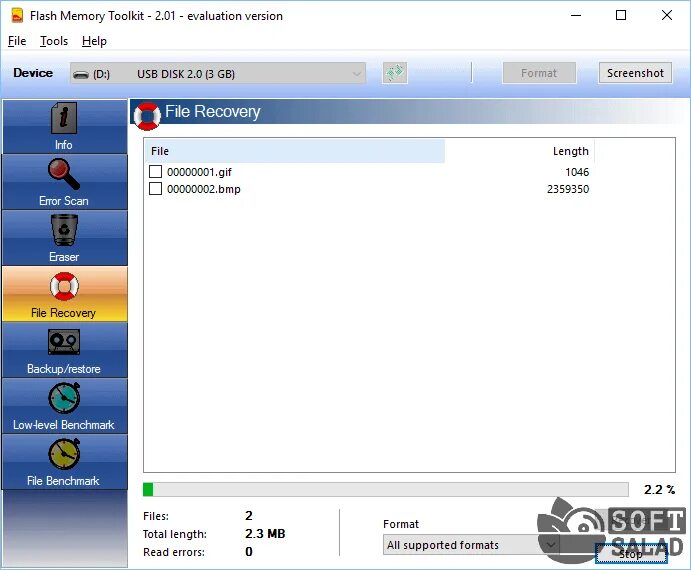Open the Help menu
Image resolution: width=691 pixels, height=570 pixels.
pyautogui.click(x=94, y=41)
